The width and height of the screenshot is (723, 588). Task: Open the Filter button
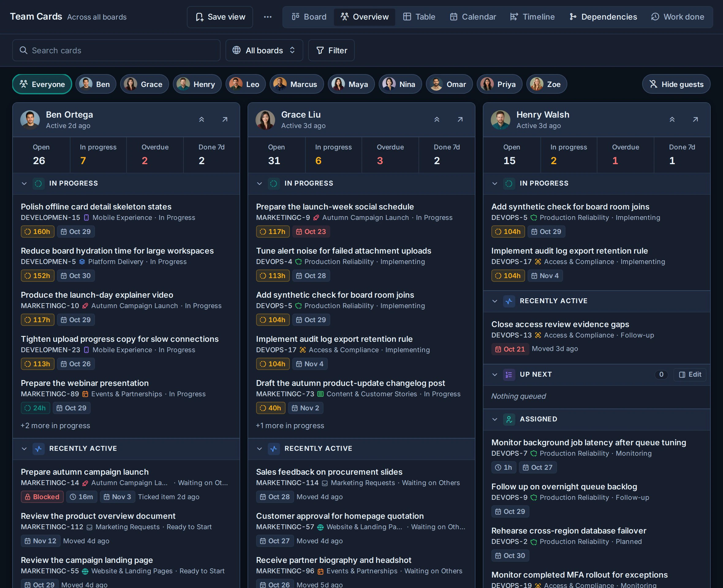tap(331, 51)
